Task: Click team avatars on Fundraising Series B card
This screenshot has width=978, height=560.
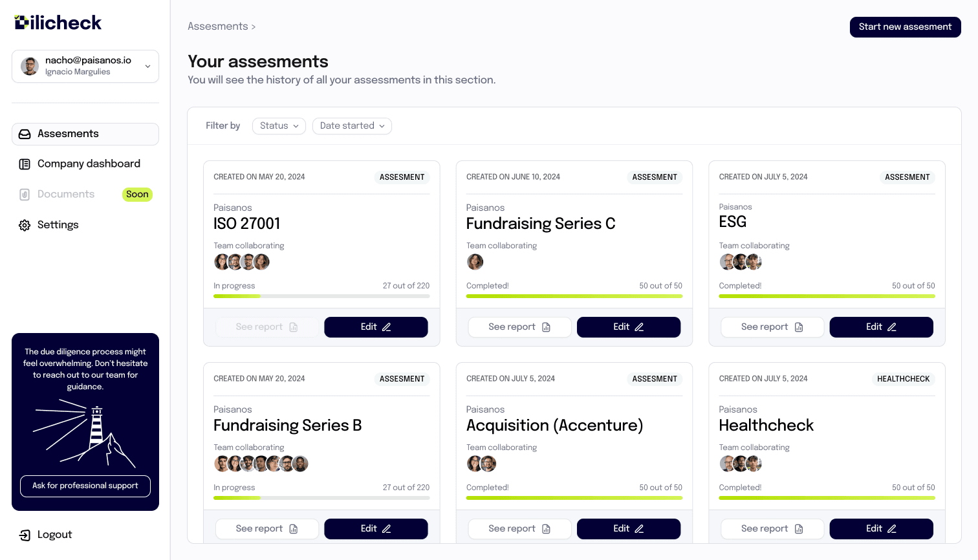Action: coord(261,464)
